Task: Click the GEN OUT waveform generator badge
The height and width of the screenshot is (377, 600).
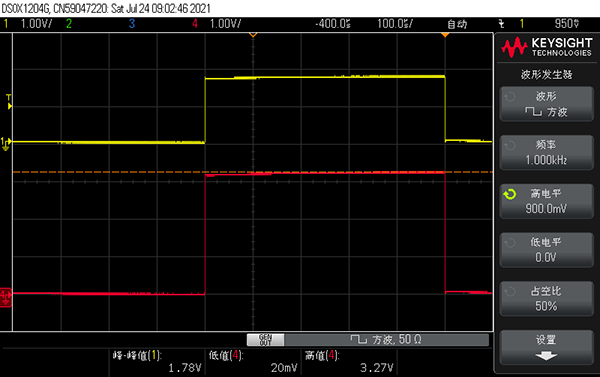Action: click(266, 339)
